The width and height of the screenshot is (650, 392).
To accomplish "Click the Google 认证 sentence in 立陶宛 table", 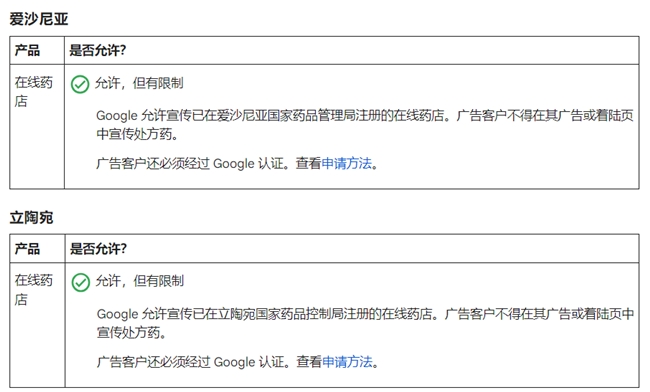I will (x=238, y=362).
